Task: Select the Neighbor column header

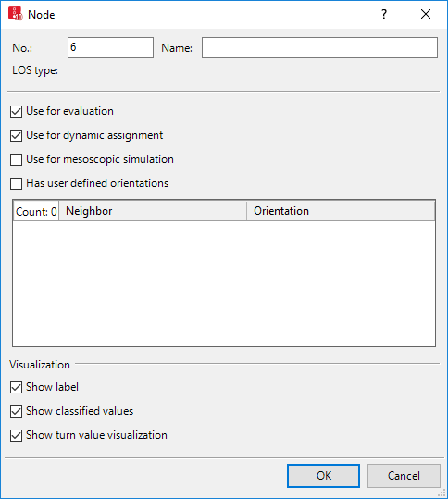Action: coord(153,211)
